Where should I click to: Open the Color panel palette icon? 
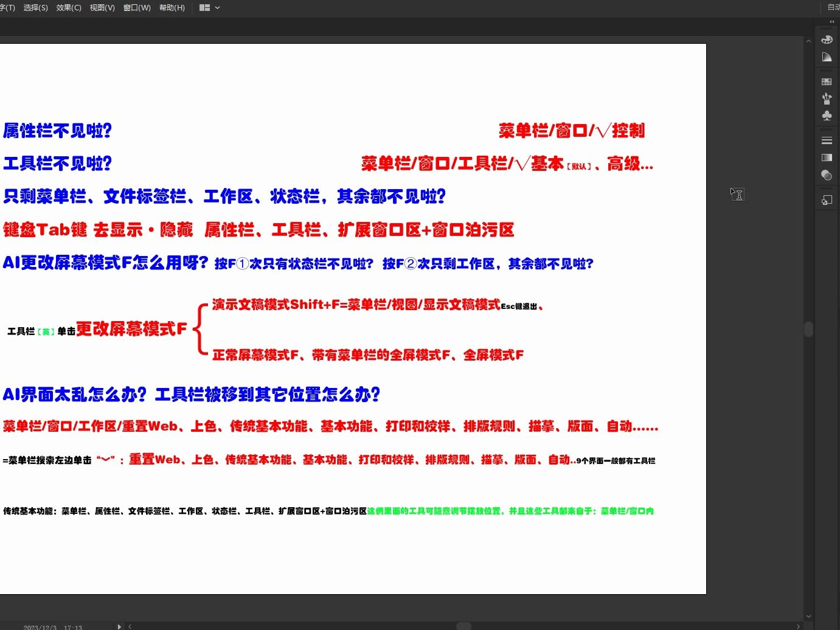point(827,40)
